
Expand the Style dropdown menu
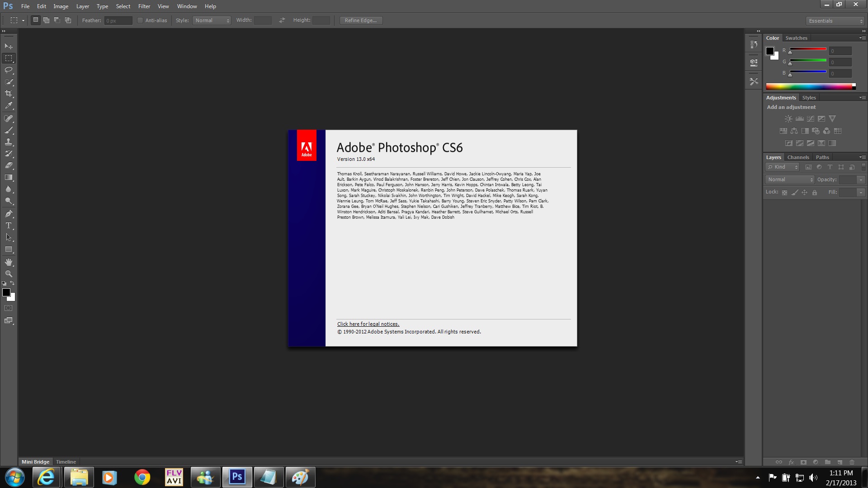[212, 20]
